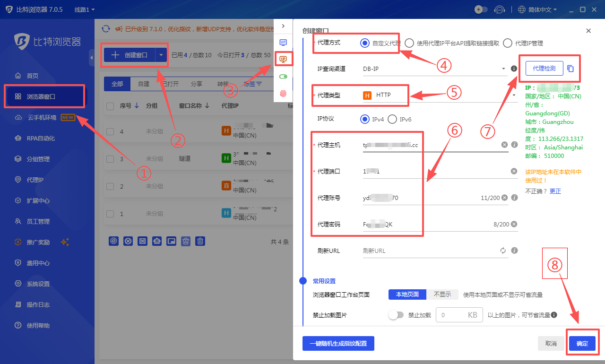
Task: Enable the 禁止加载 image blocking toggle
Action: (396, 314)
